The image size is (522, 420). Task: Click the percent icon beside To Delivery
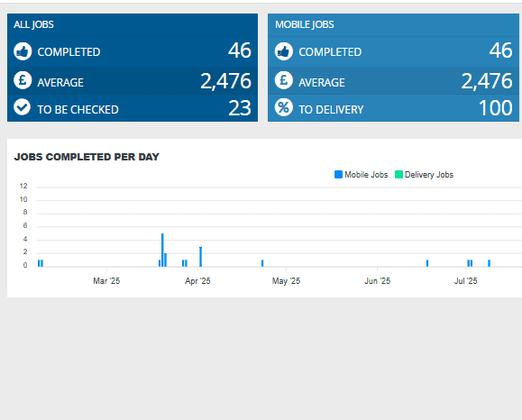coord(284,107)
